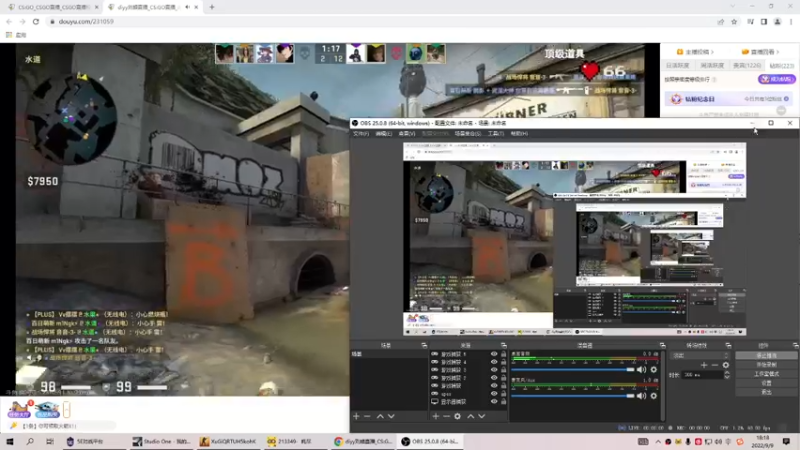Pop out the Audio Mixer dock panel
The image size is (800, 450).
(x=662, y=345)
